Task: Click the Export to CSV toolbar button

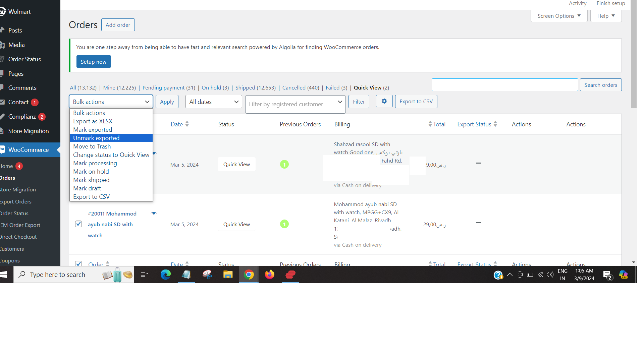Action: [x=416, y=102]
